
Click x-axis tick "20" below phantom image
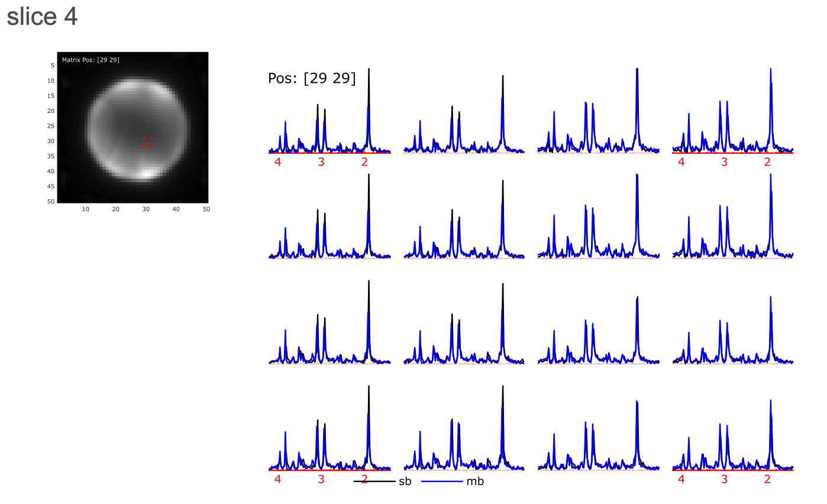pos(115,209)
